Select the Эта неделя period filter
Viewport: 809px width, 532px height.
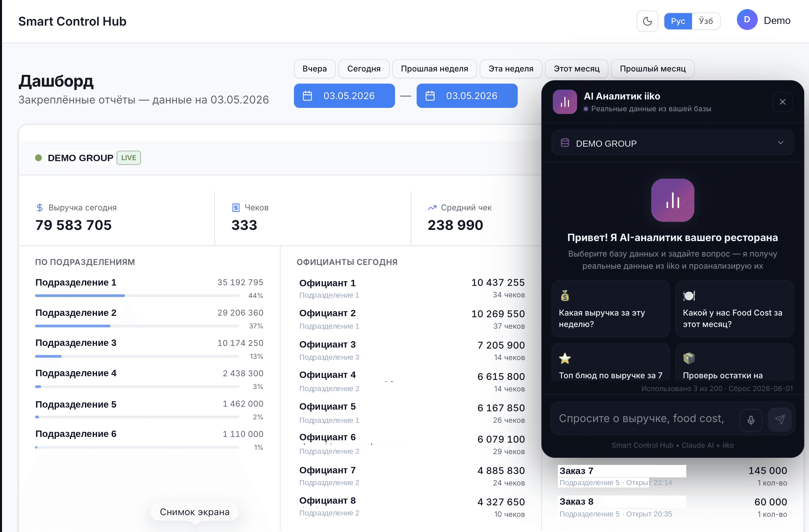coord(511,69)
